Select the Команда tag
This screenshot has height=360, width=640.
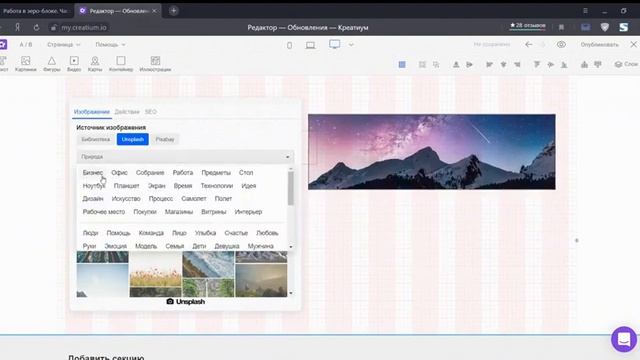click(151, 233)
